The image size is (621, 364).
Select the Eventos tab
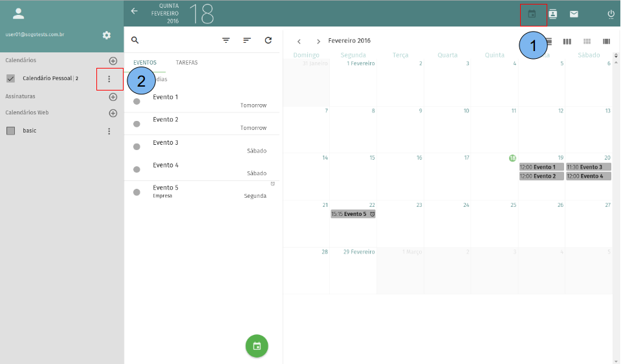145,63
